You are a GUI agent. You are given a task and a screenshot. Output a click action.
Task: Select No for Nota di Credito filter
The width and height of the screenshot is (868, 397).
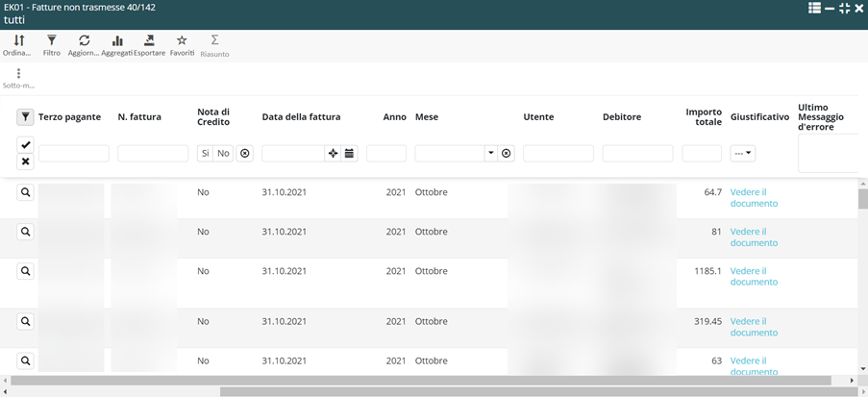pyautogui.click(x=223, y=153)
